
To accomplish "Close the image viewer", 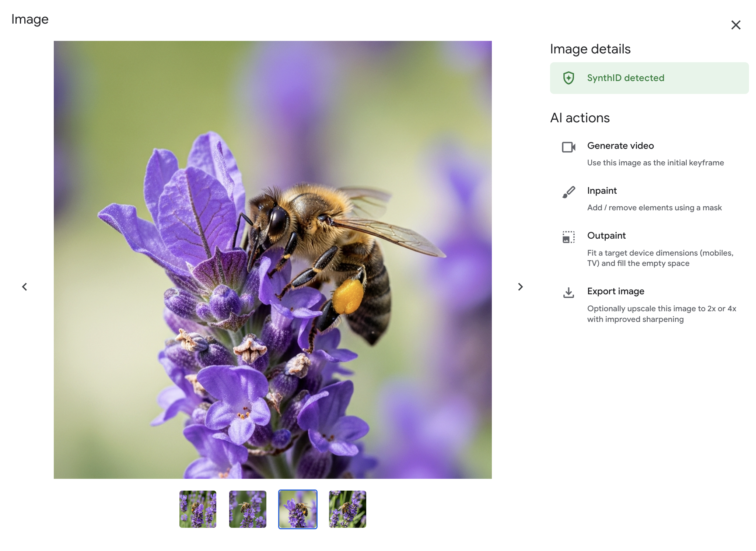I will click(x=736, y=25).
